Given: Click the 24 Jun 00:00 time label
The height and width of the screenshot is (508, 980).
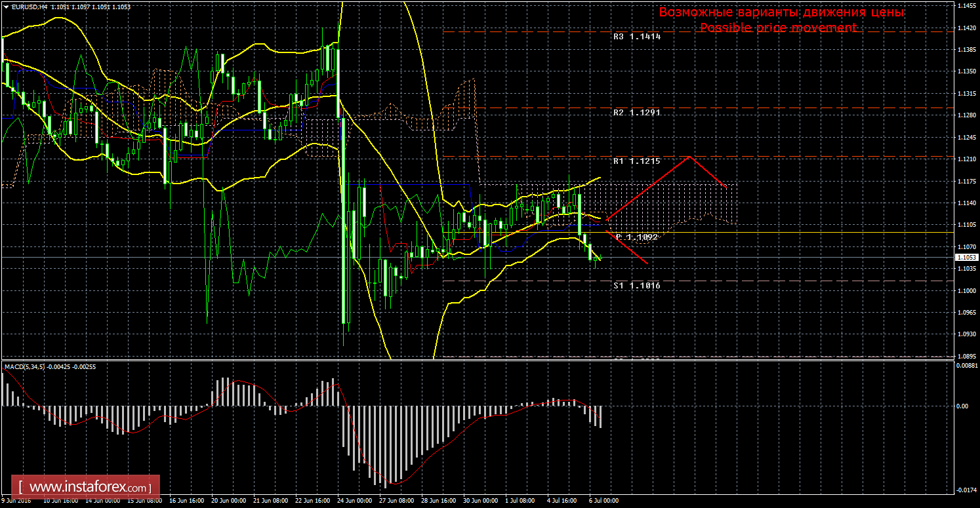Looking at the screenshot, I should 354,500.
